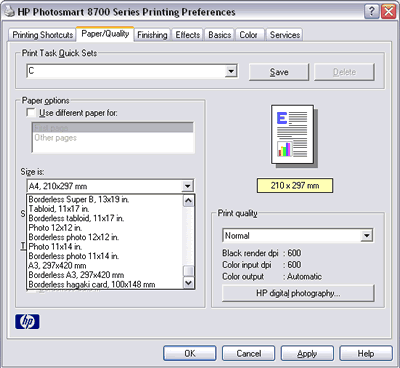The height and width of the screenshot is (368, 400).
Task: Click scroll down arrow in paper size list
Action: click(x=188, y=283)
